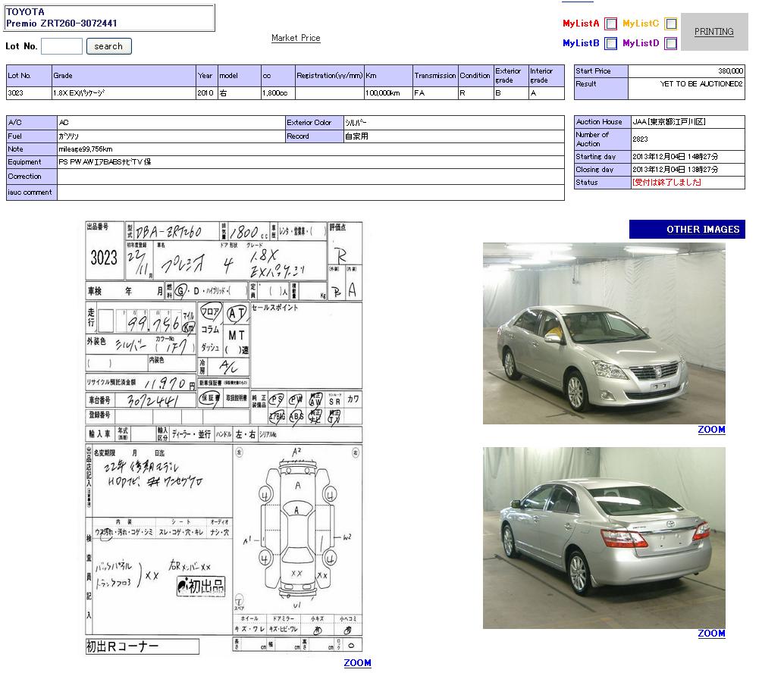Focus the Lot No. input field
This screenshot has width=784, height=679.
pos(61,46)
